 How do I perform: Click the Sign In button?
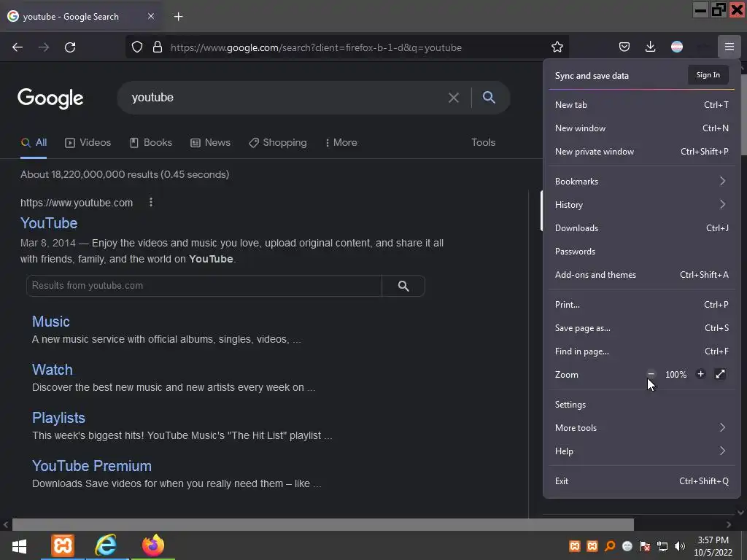[x=708, y=75]
